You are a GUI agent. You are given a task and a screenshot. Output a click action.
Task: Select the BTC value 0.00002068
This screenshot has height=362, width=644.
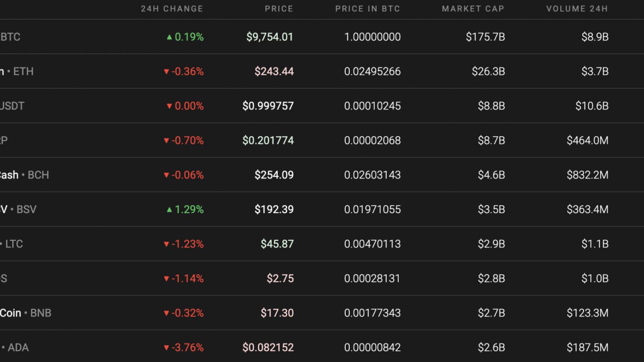(372, 141)
